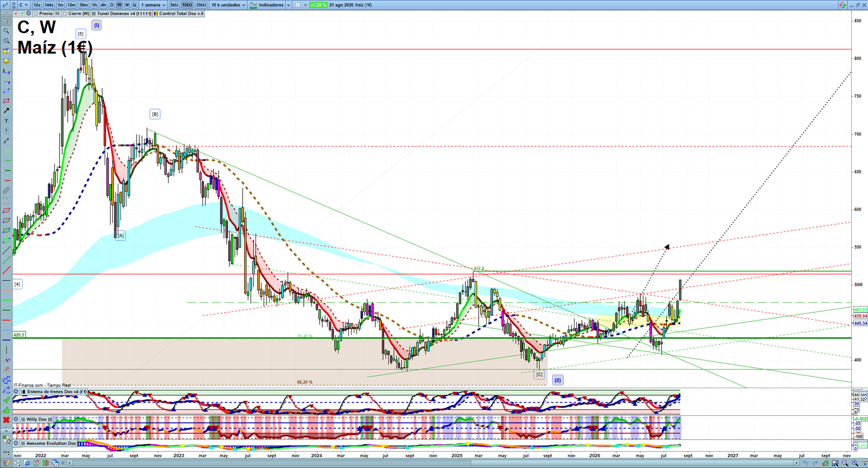Image resolution: width=868 pixels, height=468 pixels.
Task: Switch to 1h timeframe
Action: [x=94, y=5]
